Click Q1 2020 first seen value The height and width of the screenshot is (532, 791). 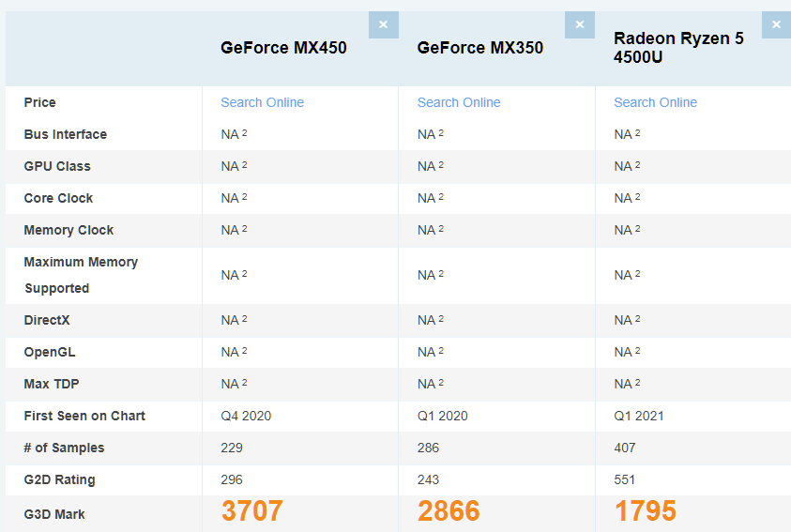[443, 416]
